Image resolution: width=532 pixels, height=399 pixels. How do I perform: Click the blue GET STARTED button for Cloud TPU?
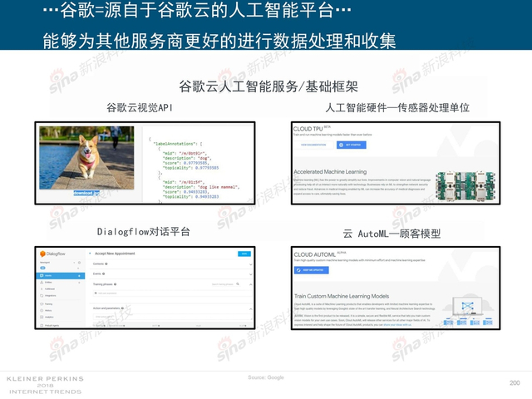(x=351, y=145)
